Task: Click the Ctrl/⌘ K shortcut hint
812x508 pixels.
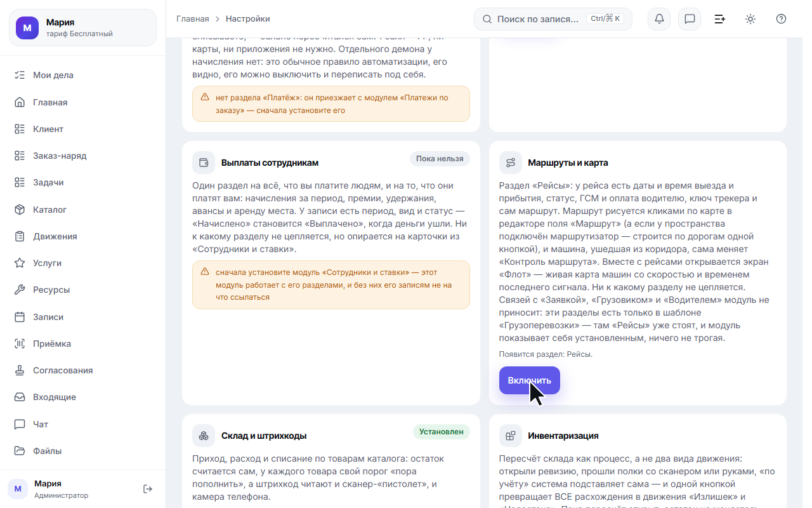Action: pyautogui.click(x=605, y=19)
